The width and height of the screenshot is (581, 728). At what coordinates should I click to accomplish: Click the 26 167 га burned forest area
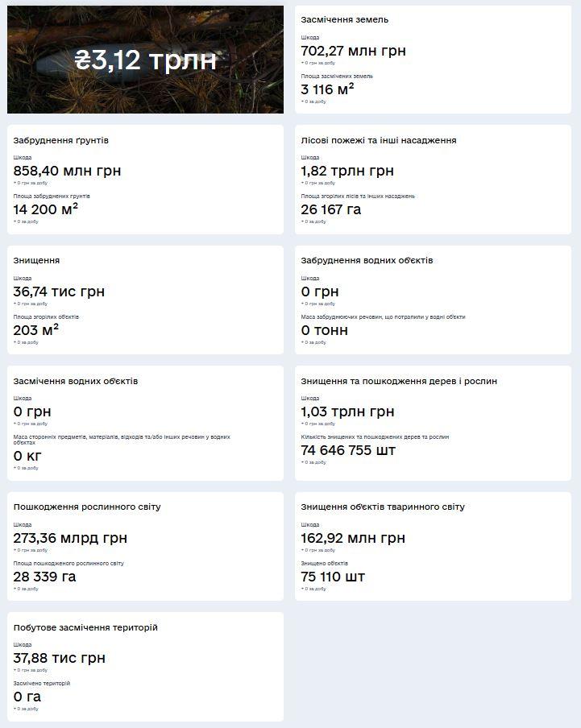click(x=330, y=209)
